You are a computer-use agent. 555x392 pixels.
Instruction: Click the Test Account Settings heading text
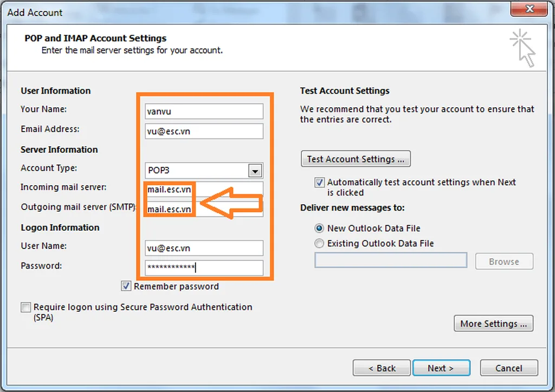point(345,91)
